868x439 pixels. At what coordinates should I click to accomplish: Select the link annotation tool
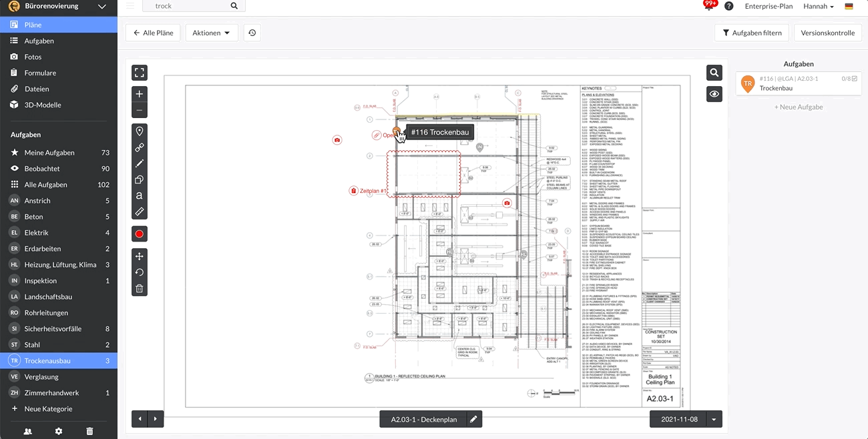(x=139, y=147)
